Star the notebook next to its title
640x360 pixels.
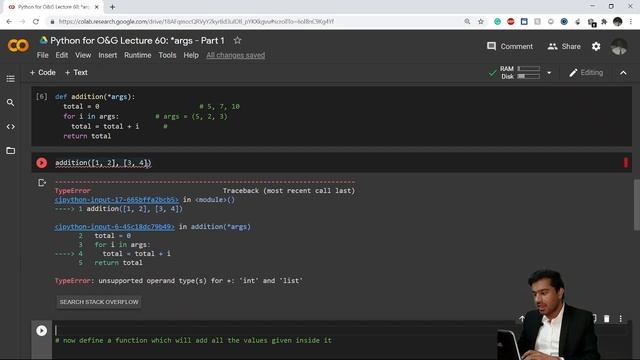tap(238, 40)
